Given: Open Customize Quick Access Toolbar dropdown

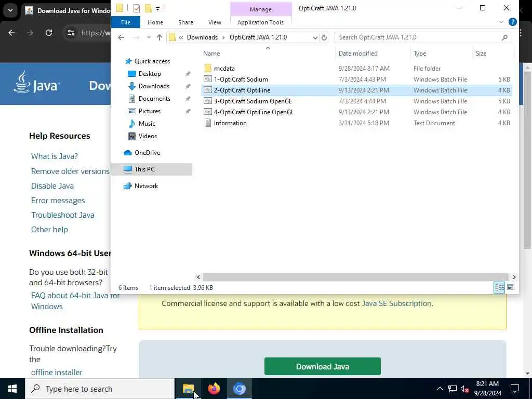Looking at the screenshot, I should click(x=157, y=8).
